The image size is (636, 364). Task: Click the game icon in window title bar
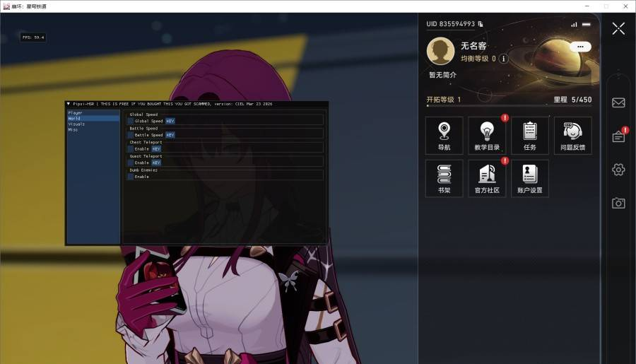click(6, 6)
